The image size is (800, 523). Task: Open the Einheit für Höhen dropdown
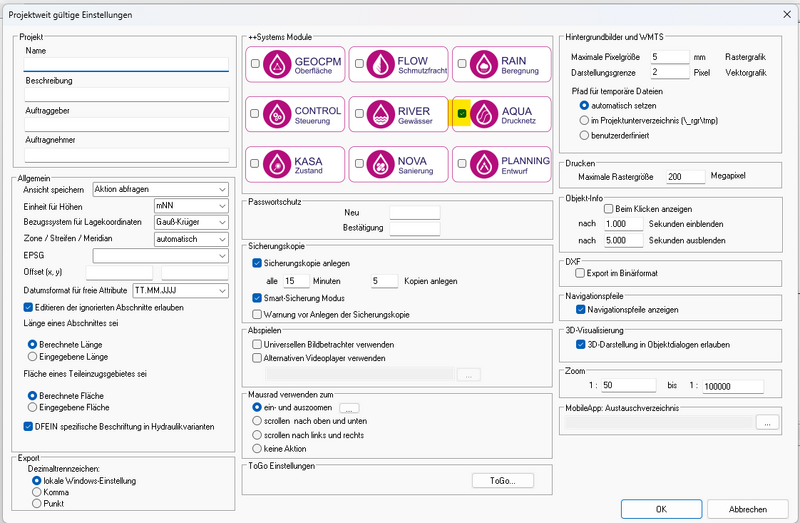[x=191, y=206]
